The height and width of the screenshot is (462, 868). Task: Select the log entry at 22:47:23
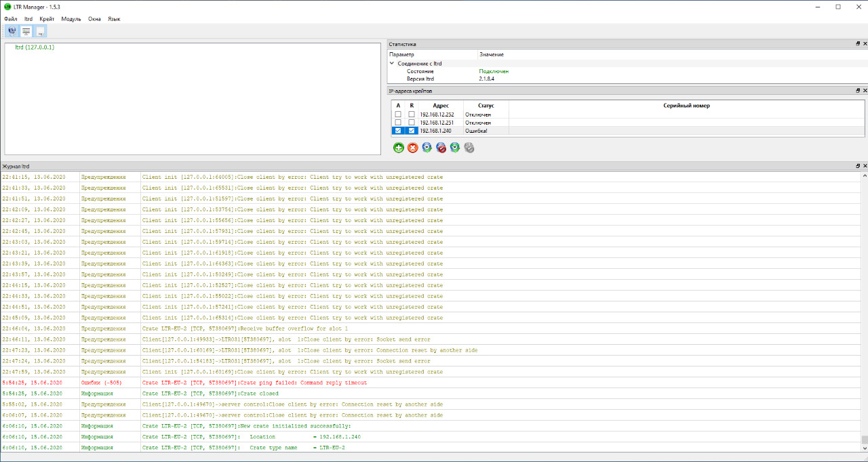[x=430, y=350]
